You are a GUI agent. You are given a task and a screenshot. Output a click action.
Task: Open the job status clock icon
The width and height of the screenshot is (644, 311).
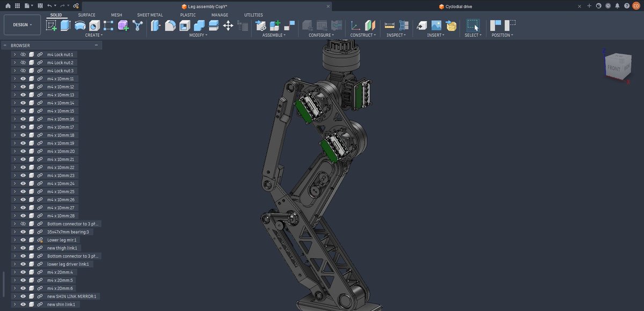(608, 6)
